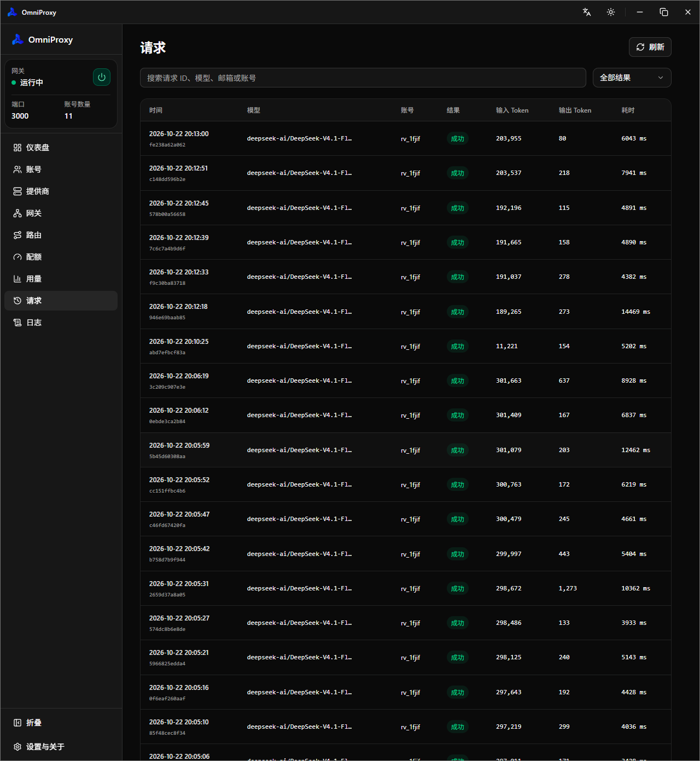Image resolution: width=700 pixels, height=761 pixels.
Task: Collapse the sidebar via 折叠 icon
Action: click(x=17, y=723)
